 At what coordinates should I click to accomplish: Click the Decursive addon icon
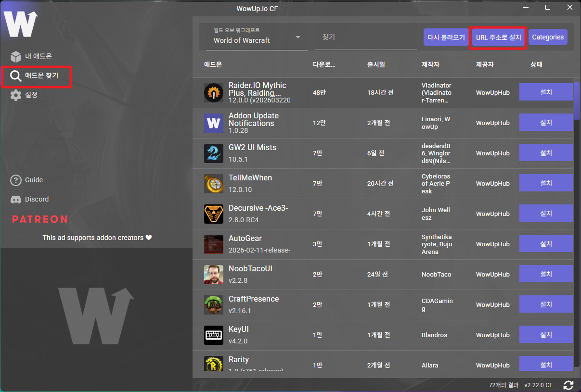213,214
